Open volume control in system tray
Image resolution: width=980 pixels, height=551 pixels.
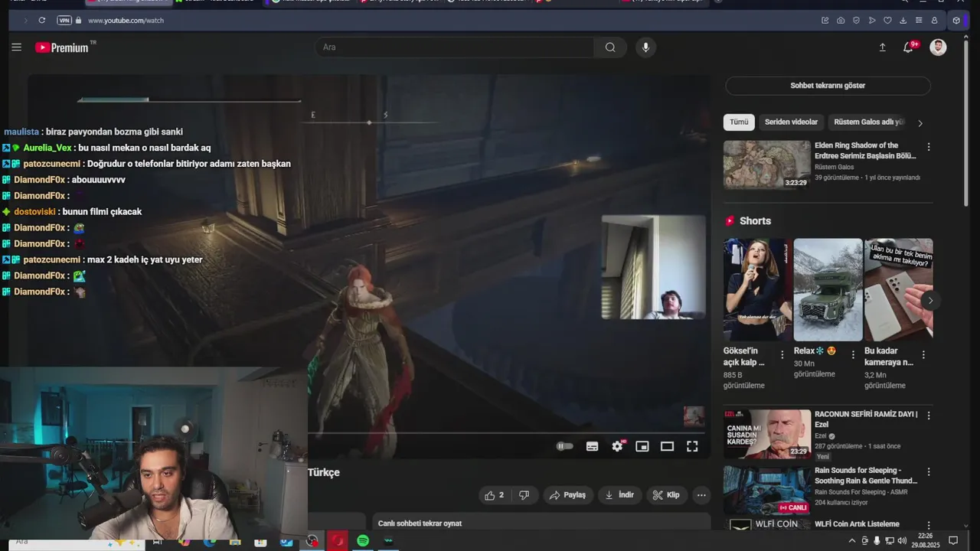pyautogui.click(x=901, y=541)
